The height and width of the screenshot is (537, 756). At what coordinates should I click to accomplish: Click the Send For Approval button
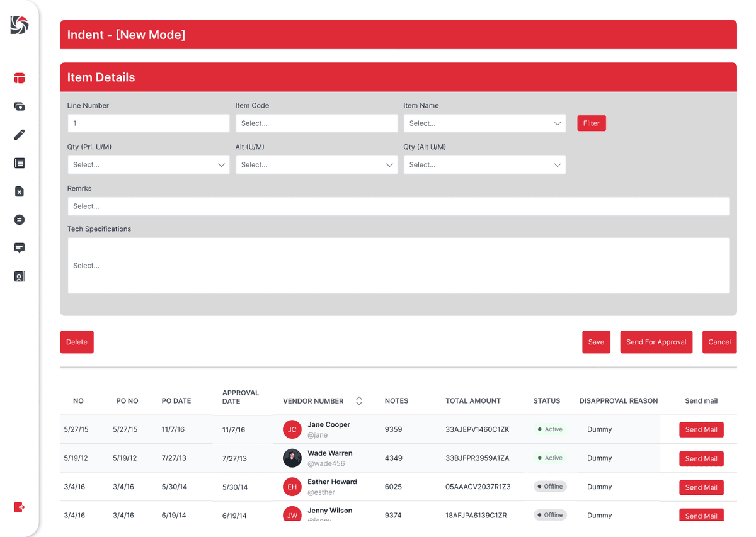coord(656,342)
